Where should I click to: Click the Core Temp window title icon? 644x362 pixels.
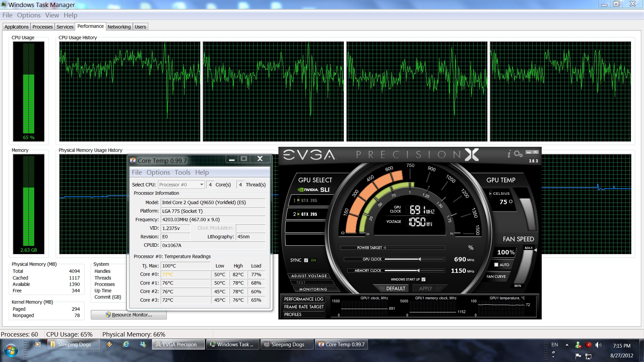[x=133, y=161]
